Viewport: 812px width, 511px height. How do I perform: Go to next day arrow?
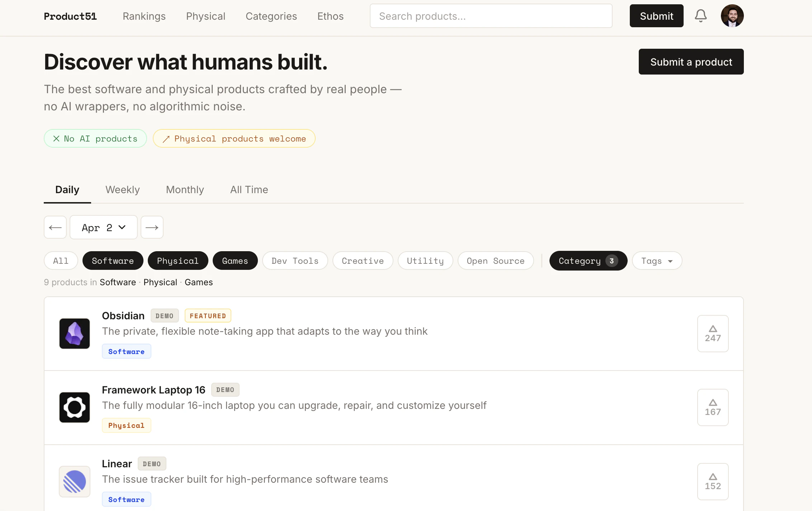[x=152, y=227]
